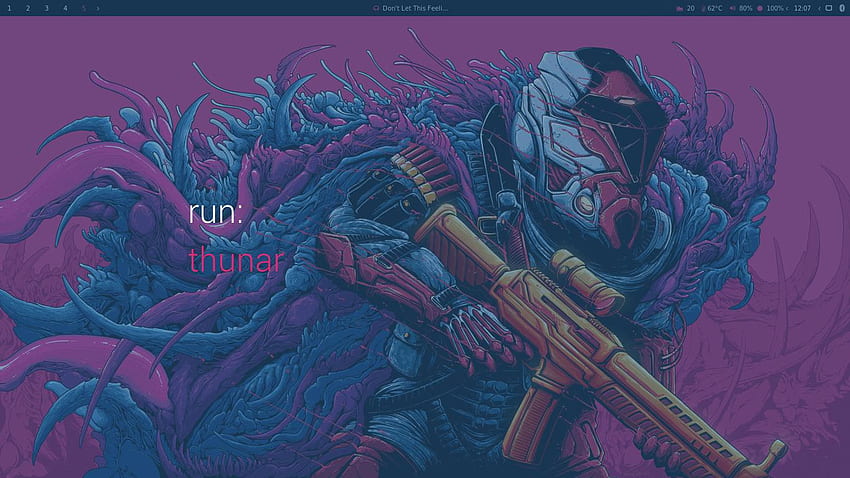Image resolution: width=850 pixels, height=478 pixels.
Task: Click the 62°C temperature reading
Action: pos(715,8)
